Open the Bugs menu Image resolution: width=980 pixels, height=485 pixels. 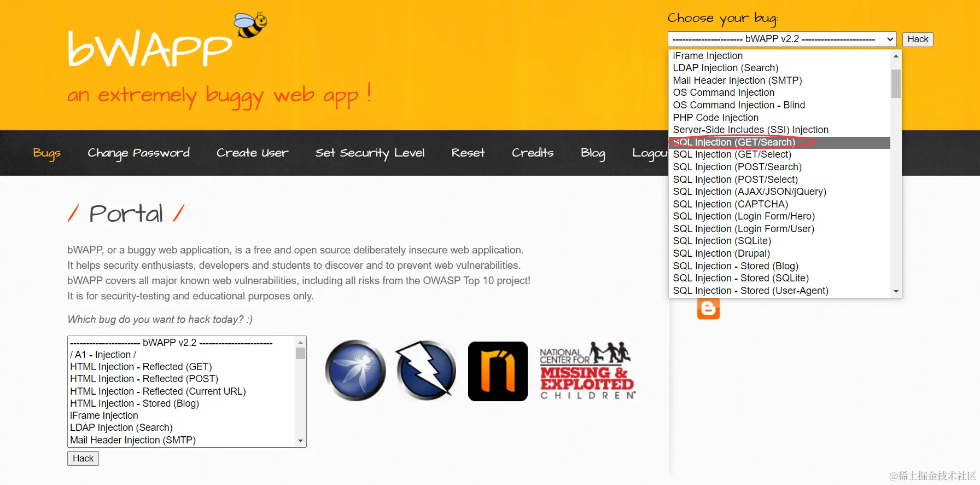coord(46,153)
